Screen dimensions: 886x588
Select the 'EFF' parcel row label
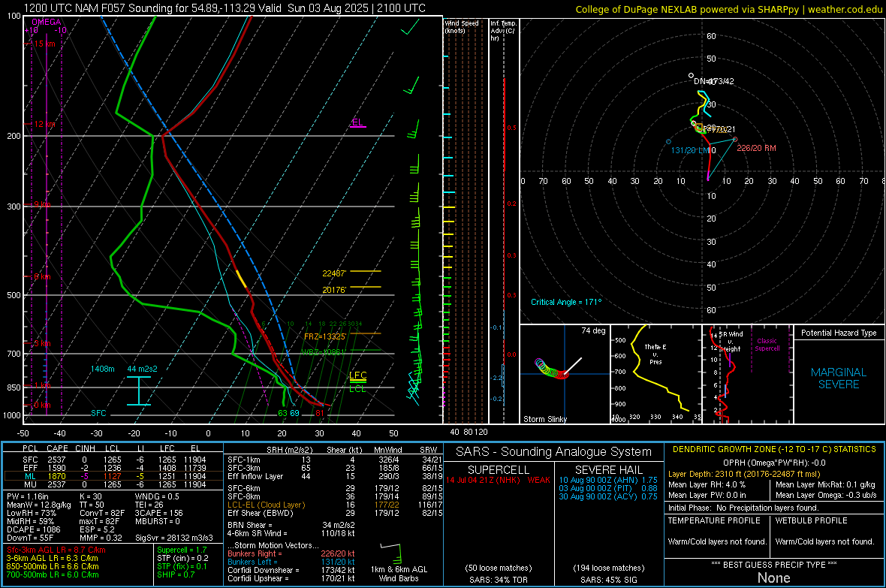pos(30,468)
